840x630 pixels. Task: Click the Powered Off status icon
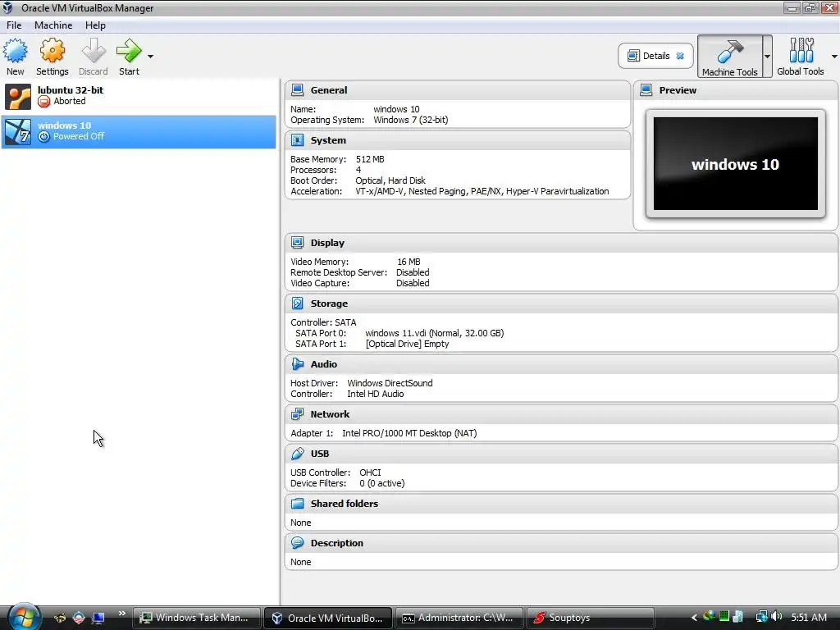click(44, 137)
